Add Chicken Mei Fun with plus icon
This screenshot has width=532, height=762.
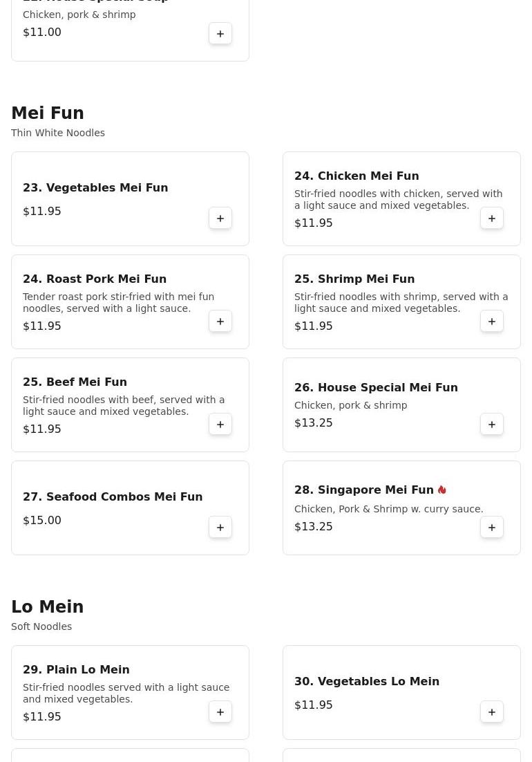[492, 219]
